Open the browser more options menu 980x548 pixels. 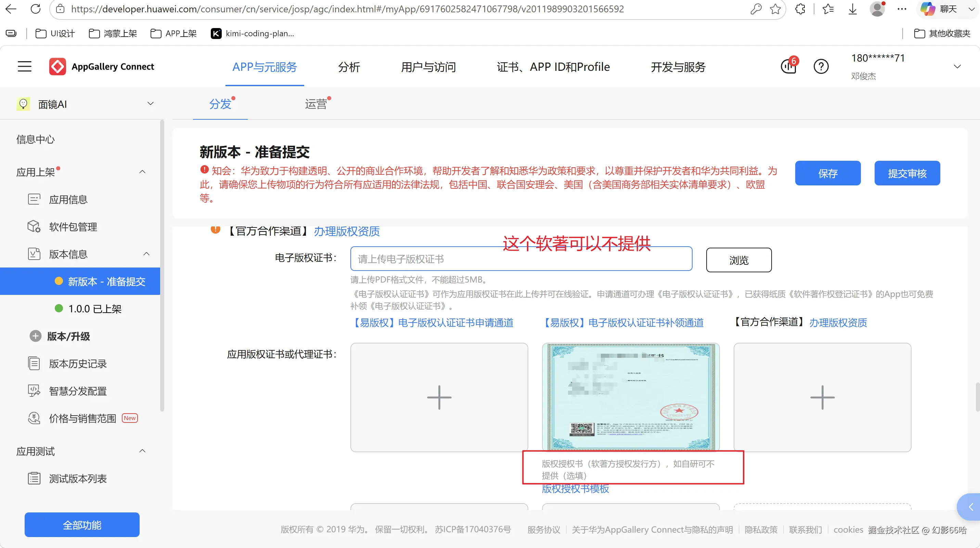pyautogui.click(x=902, y=9)
